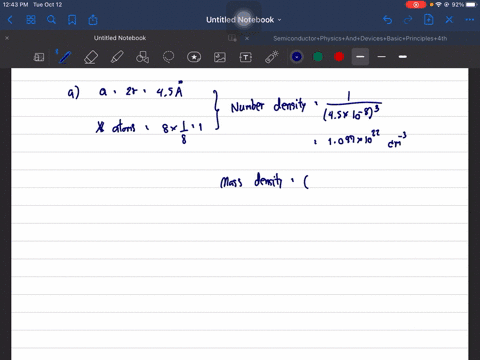480x360 pixels.
Task: Close the Untitled Notebook tab
Action: (x=7, y=38)
